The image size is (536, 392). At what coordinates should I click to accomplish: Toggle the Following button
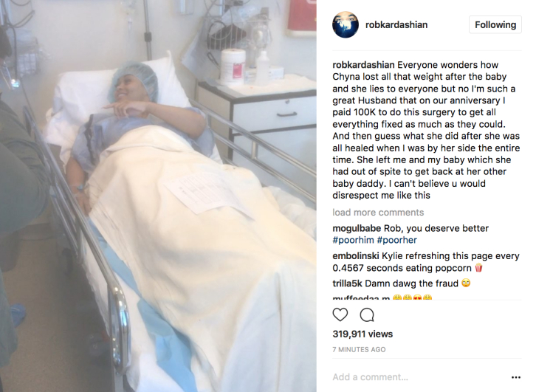[x=495, y=24]
